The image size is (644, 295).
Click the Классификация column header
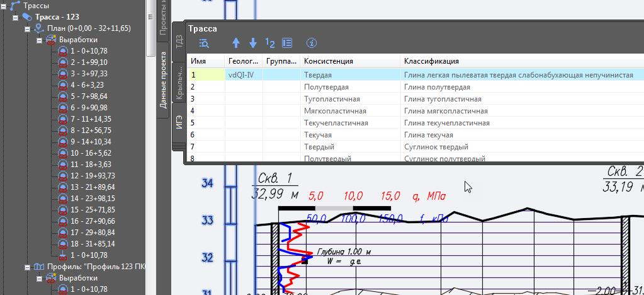431,61
